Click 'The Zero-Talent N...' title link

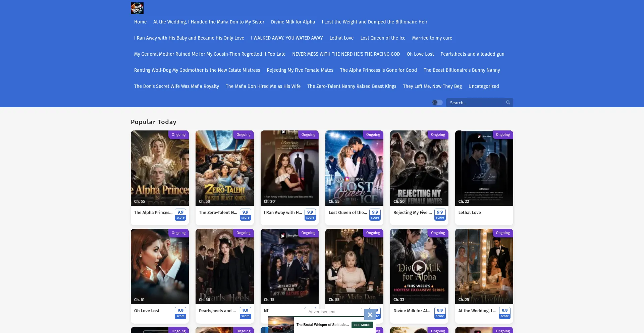pos(218,213)
